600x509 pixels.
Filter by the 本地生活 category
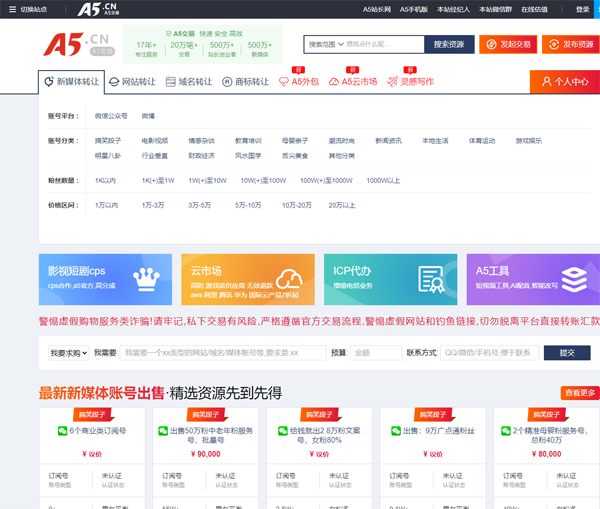(x=435, y=141)
